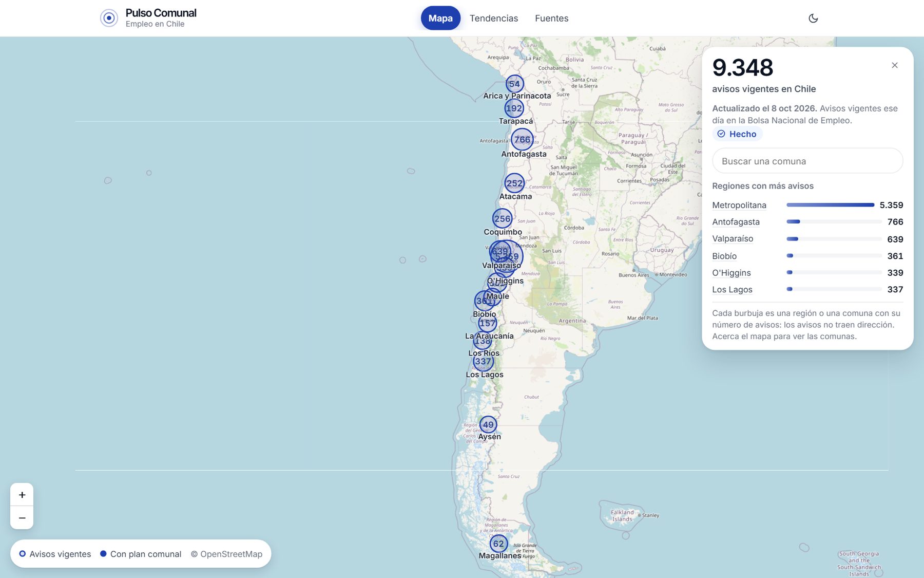Viewport: 924px width, 578px height.
Task: Toggle dark mode with the moon icon
Action: pyautogui.click(x=813, y=18)
